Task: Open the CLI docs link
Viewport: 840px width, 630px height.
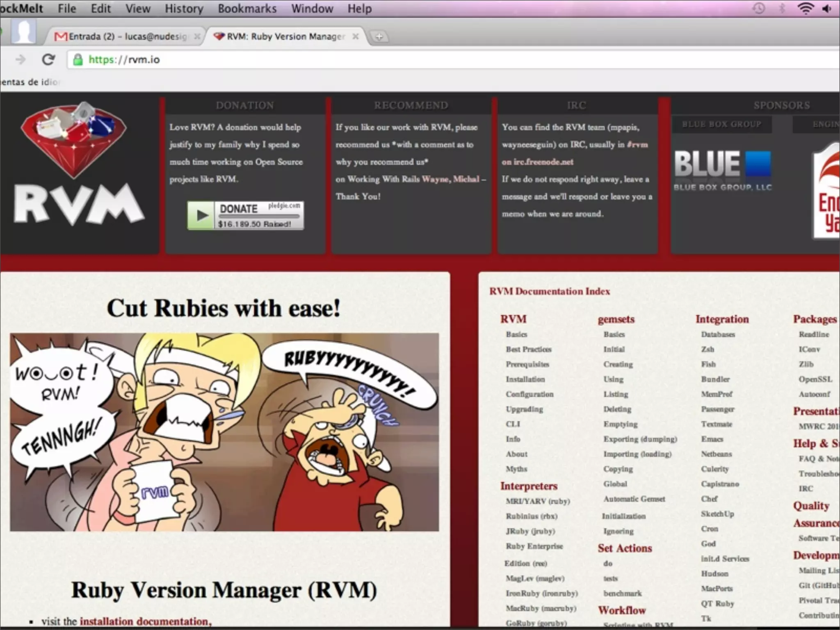Action: (513, 424)
